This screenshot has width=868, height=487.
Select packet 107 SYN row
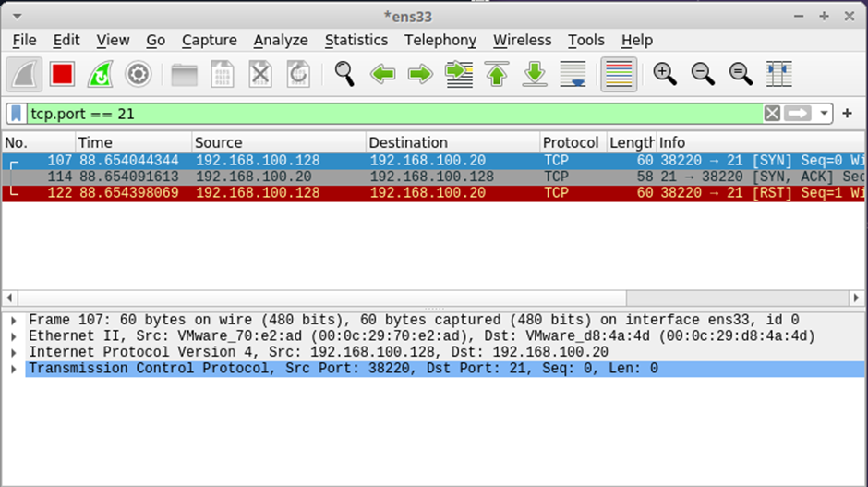pyautogui.click(x=433, y=161)
